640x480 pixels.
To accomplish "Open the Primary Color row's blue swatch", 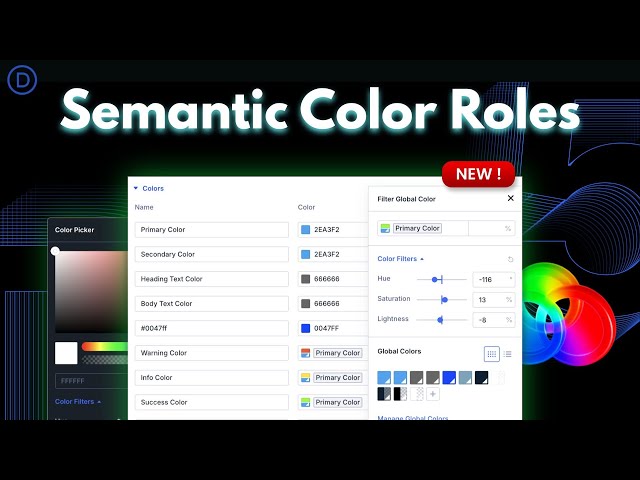I will coord(305,230).
